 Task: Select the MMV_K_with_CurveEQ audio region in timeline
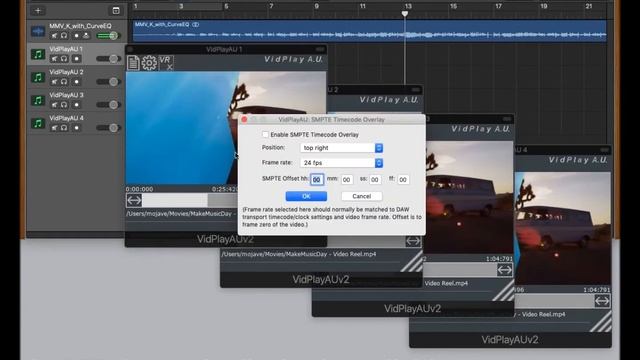[370, 31]
